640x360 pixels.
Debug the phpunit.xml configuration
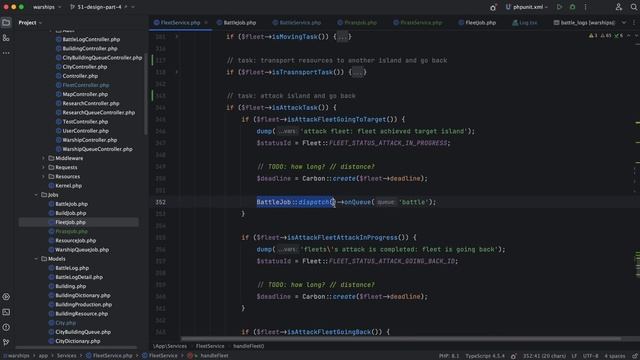pos(572,7)
